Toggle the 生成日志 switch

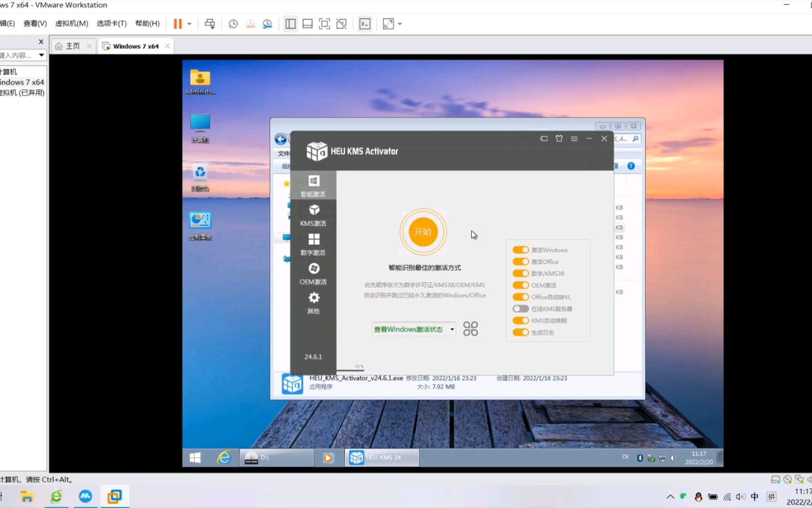tap(520, 332)
